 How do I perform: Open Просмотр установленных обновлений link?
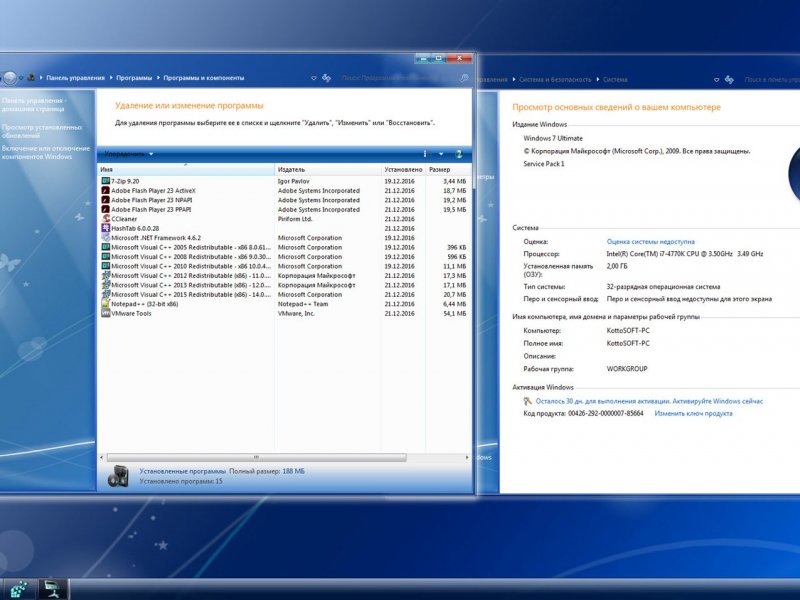[42, 131]
